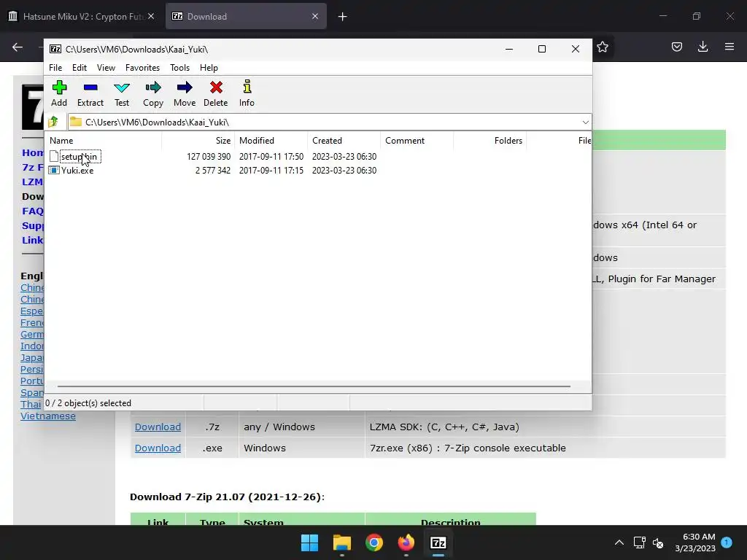Click the modified date 2017-09-11 17:15
Viewport: 747px width, 560px height.
point(271,171)
